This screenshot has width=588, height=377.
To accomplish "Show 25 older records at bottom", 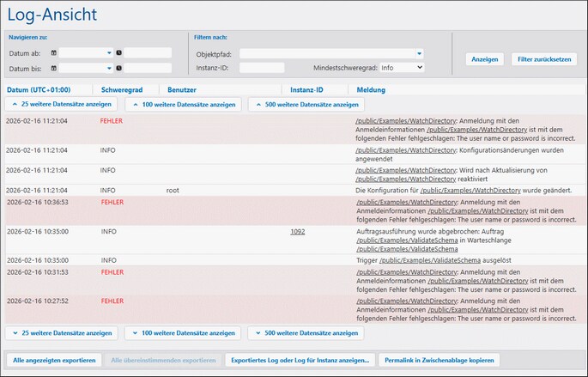I will click(62, 333).
